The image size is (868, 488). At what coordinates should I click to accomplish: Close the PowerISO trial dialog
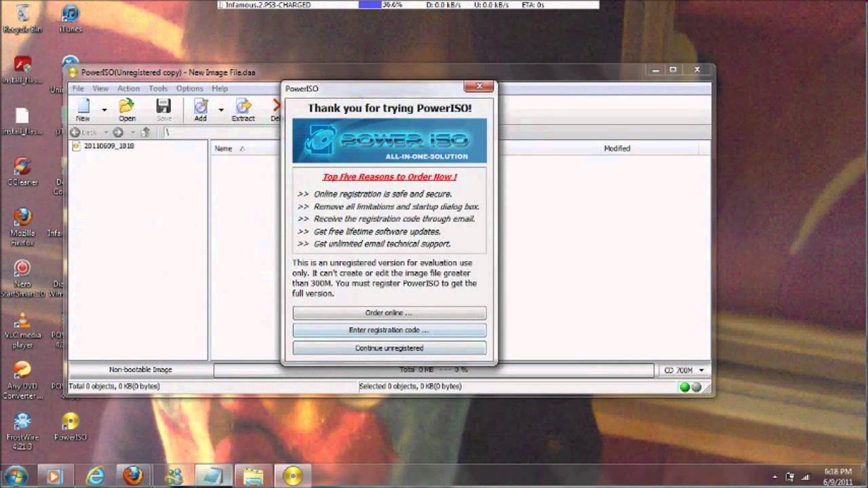click(x=479, y=86)
